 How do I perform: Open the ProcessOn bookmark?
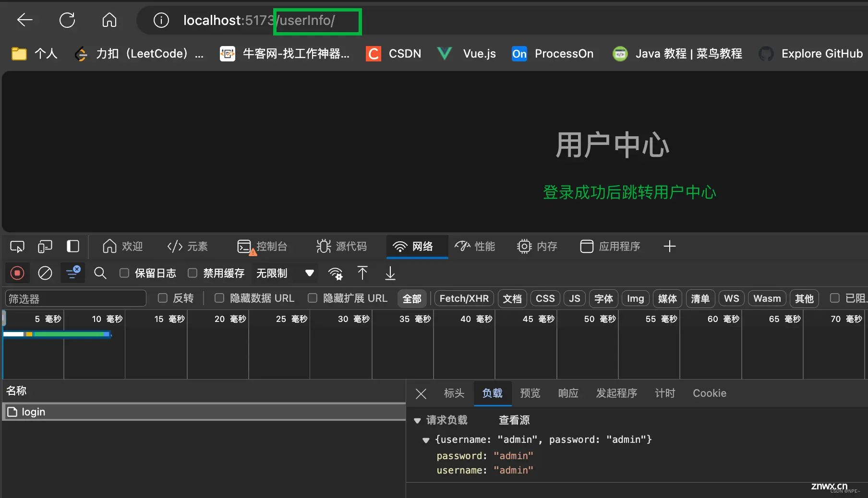click(553, 53)
